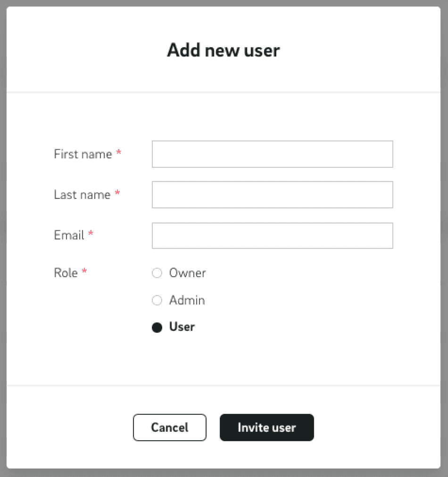Select the Owner radio button
Image resolution: width=448 pixels, height=477 pixels.
[157, 273]
